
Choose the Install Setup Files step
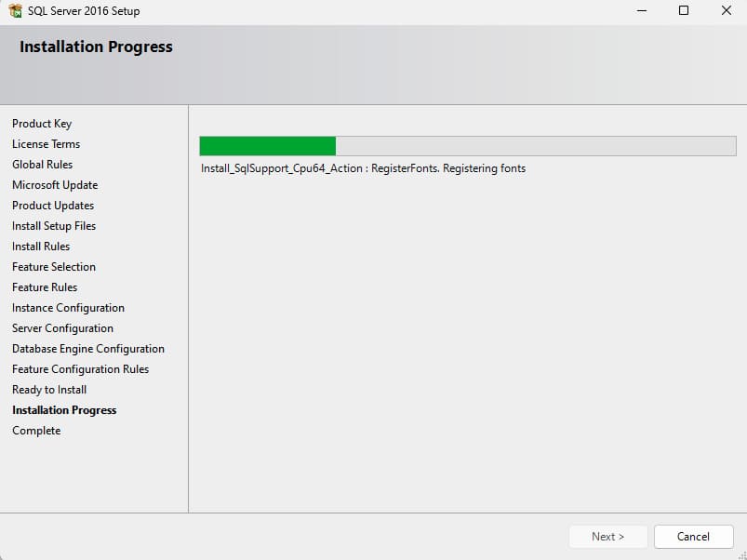(x=54, y=226)
